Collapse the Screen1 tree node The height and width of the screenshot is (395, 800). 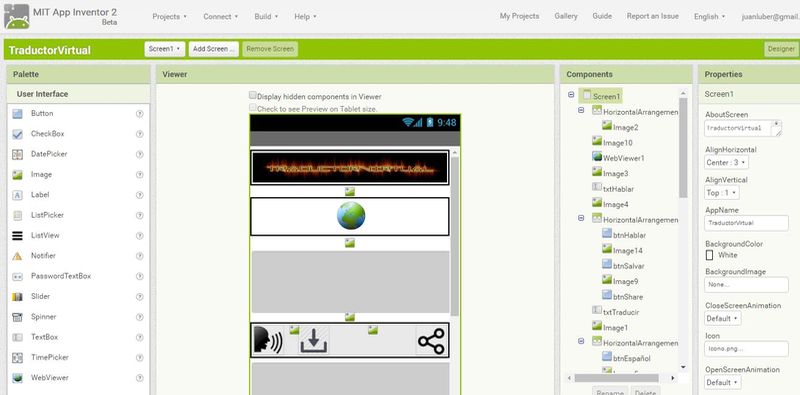coord(571,95)
